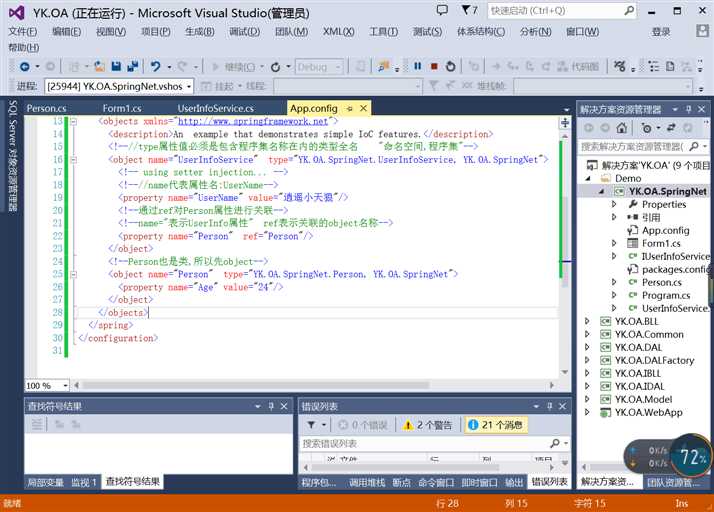Toggle the 0 errors filter
The width and height of the screenshot is (714, 512).
pos(362,425)
